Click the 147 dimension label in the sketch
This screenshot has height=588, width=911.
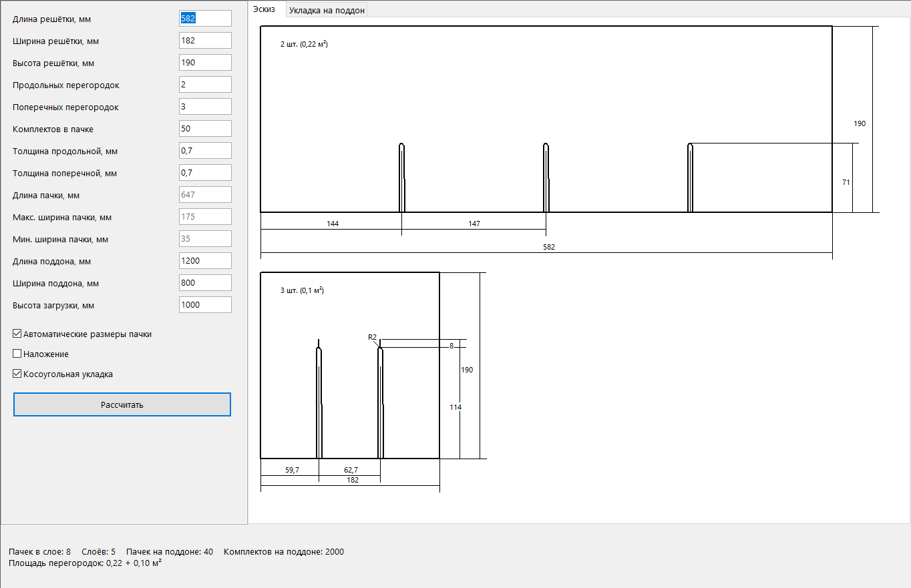[x=474, y=224]
